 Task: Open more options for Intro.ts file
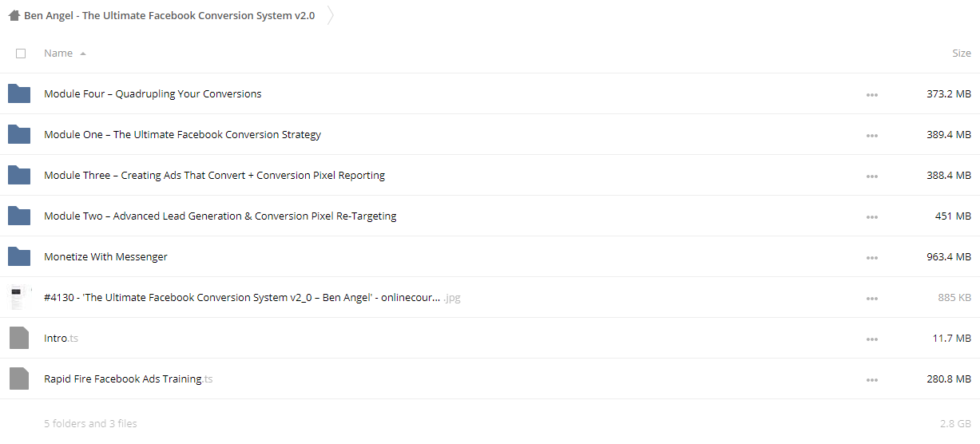tap(871, 339)
